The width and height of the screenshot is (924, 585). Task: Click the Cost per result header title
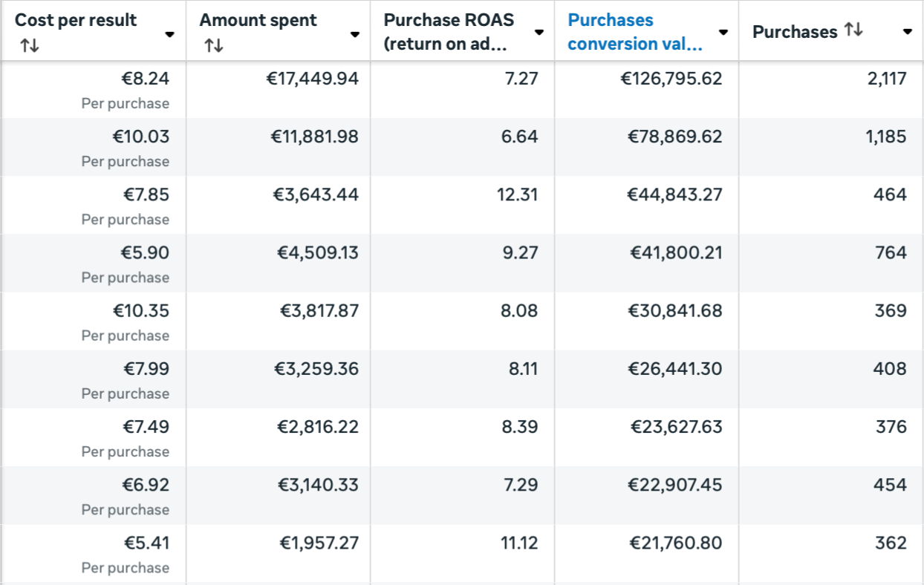76,21
